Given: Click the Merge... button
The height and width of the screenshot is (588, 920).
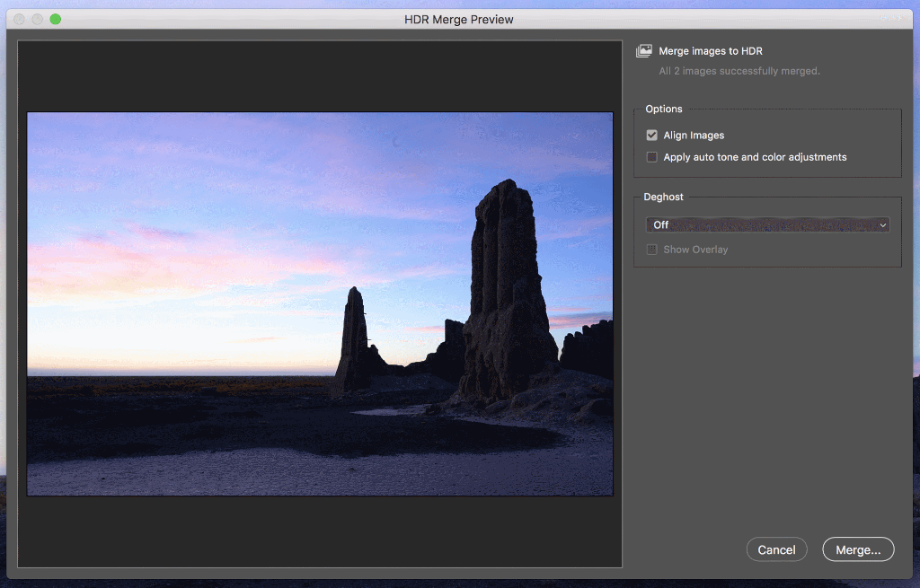Looking at the screenshot, I should [x=857, y=549].
